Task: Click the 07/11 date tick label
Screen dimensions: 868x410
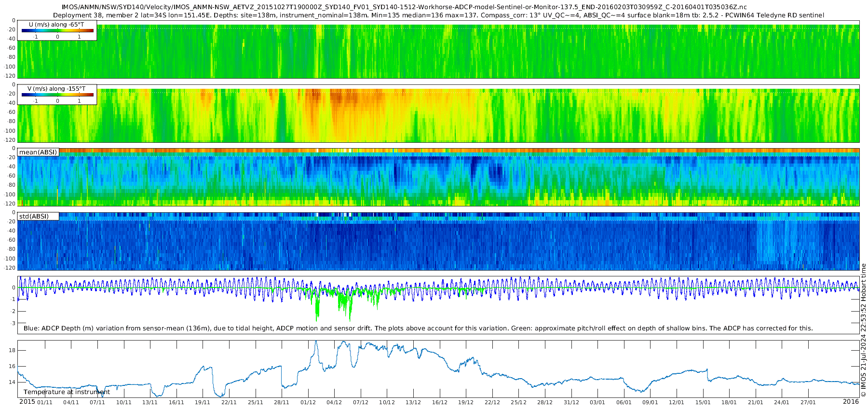Action: point(97,402)
